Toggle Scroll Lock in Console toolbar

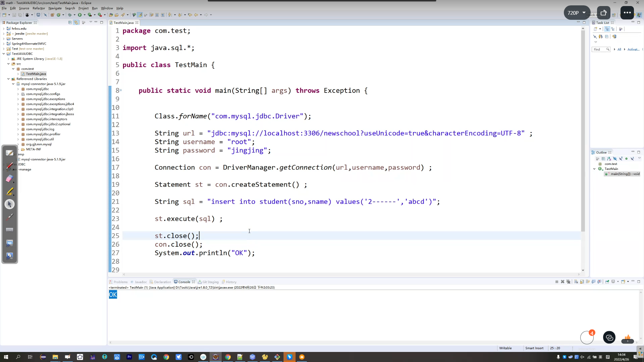[582, 282]
